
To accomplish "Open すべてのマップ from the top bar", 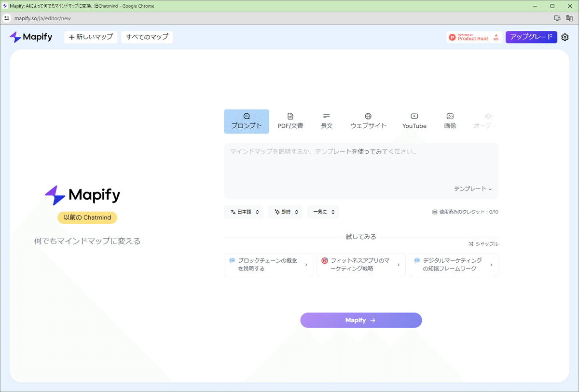I will (146, 37).
